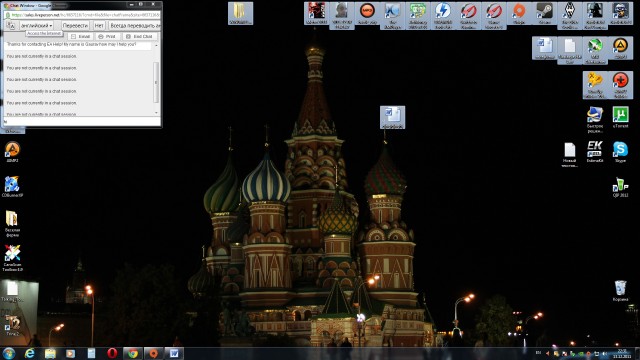The width and height of the screenshot is (640, 360).
Task: Switch to Word in the taskbar
Action: [x=174, y=353]
